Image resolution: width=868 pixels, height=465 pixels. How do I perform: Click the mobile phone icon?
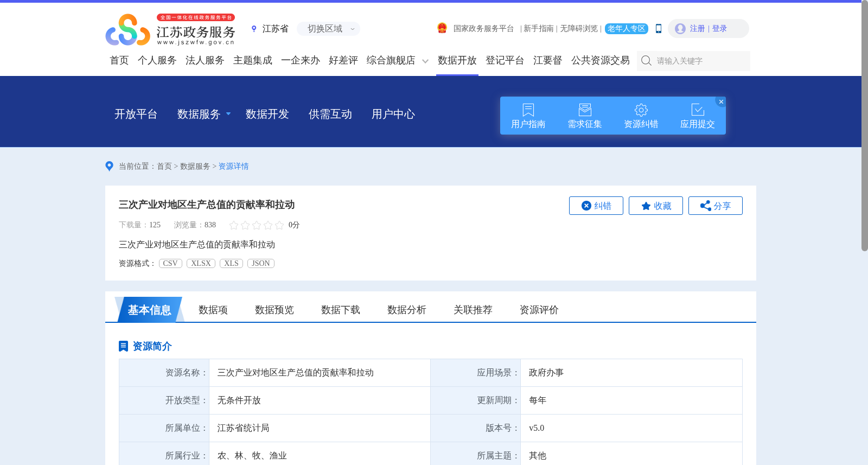coord(659,29)
